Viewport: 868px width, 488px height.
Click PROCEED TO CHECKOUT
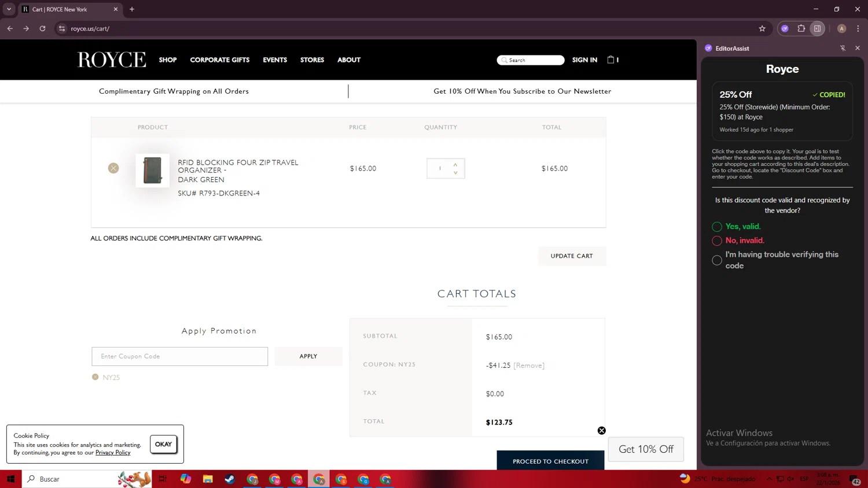550,461
